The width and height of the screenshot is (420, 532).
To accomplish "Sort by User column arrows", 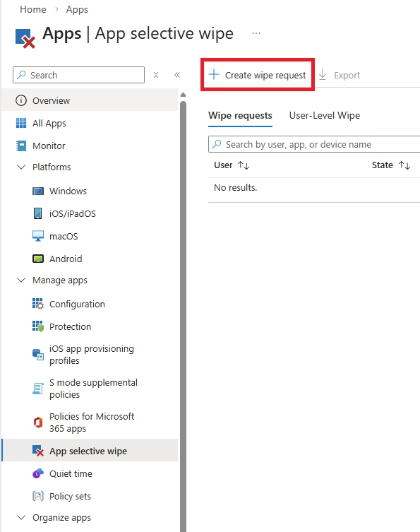I will tap(244, 165).
